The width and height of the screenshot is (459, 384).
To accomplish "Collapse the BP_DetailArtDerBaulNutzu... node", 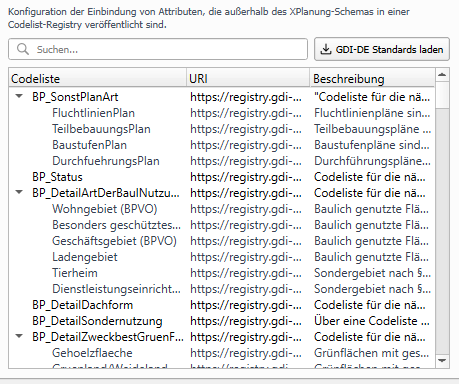I will (19, 193).
